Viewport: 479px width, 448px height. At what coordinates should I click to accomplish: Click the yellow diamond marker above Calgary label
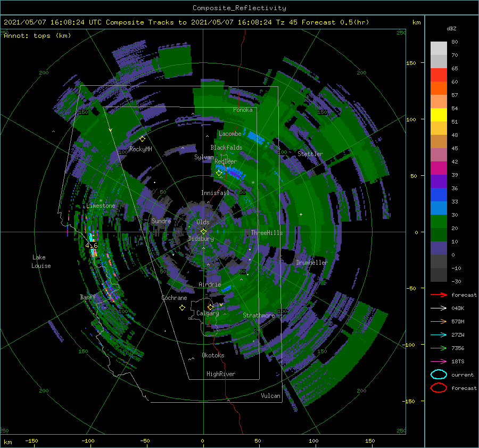coord(210,307)
